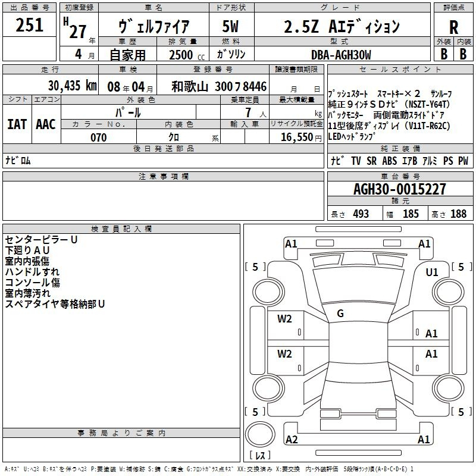Select the U1 dent mark on the diagram
The image size is (476, 476).
[432, 273]
